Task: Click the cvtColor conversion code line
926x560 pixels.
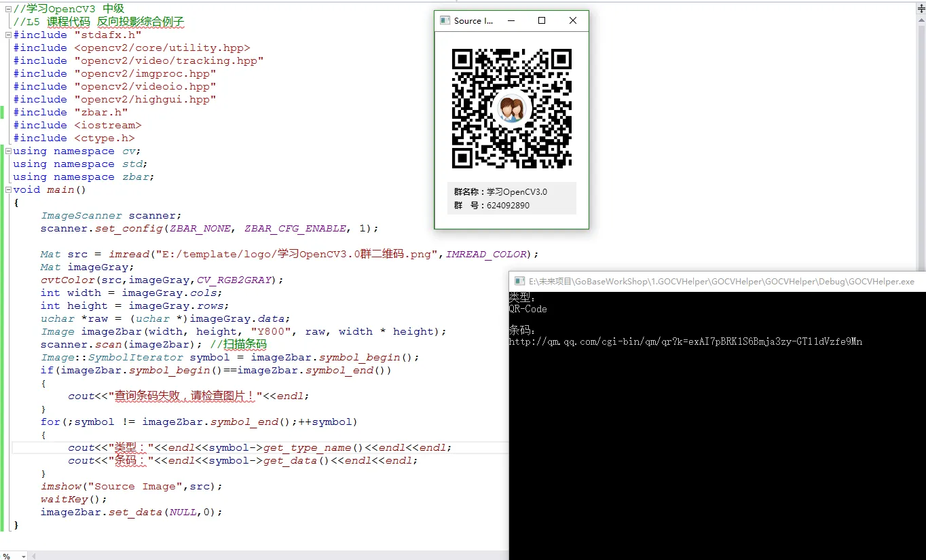Action: click(162, 280)
